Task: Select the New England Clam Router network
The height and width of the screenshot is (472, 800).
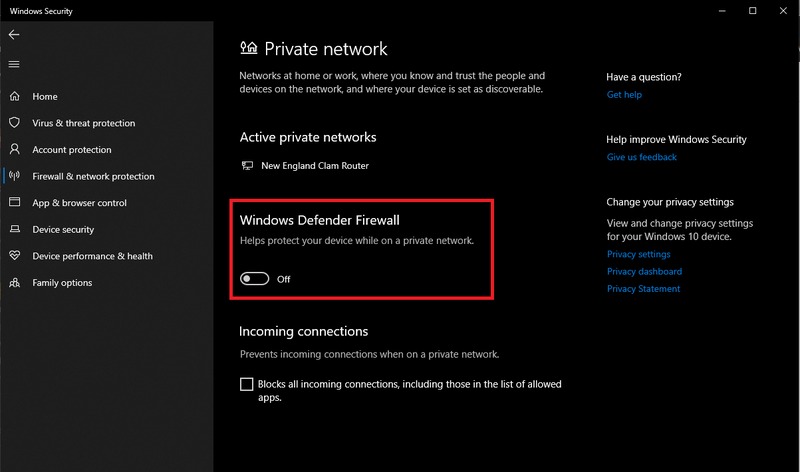Action: point(314,166)
